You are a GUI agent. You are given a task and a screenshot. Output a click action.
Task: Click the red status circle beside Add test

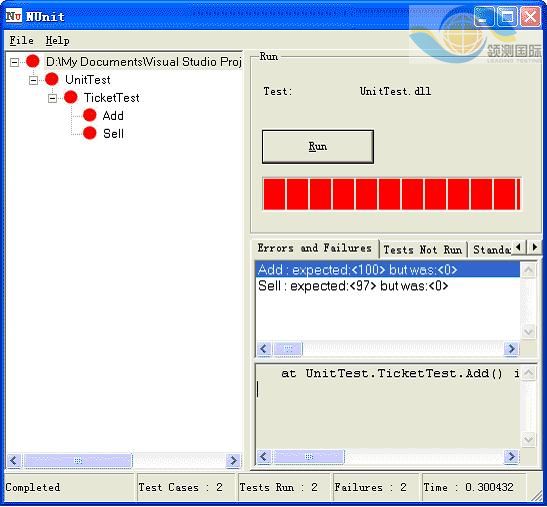90,115
